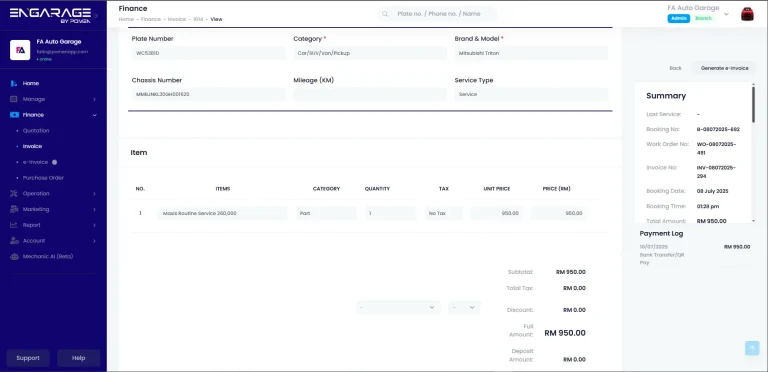Click Home breadcrumb link
This screenshot has height=372, width=768.
pos(126,19)
